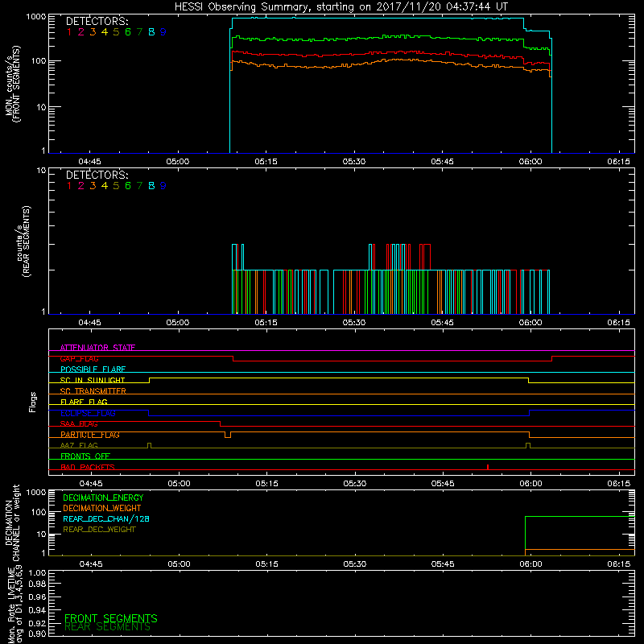Pick detector 1 in the rear segments legend
644x644 pixels.
tap(69, 186)
